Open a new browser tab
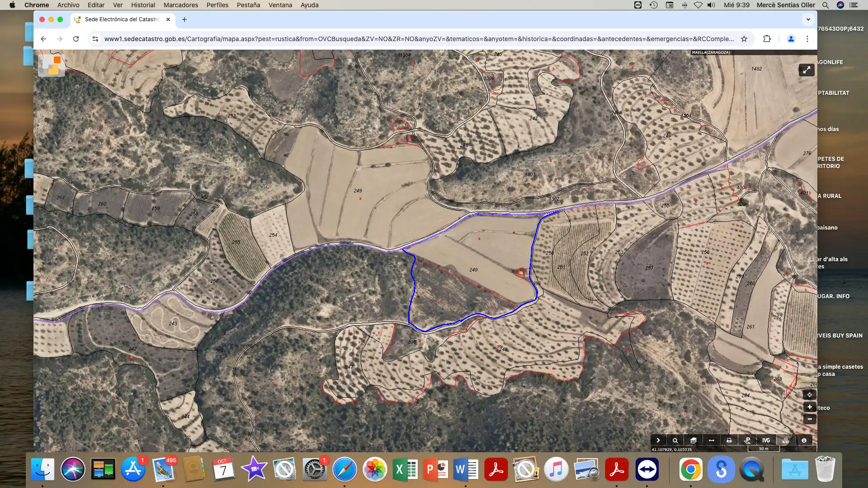Viewport: 868px width, 488px height. click(x=184, y=19)
